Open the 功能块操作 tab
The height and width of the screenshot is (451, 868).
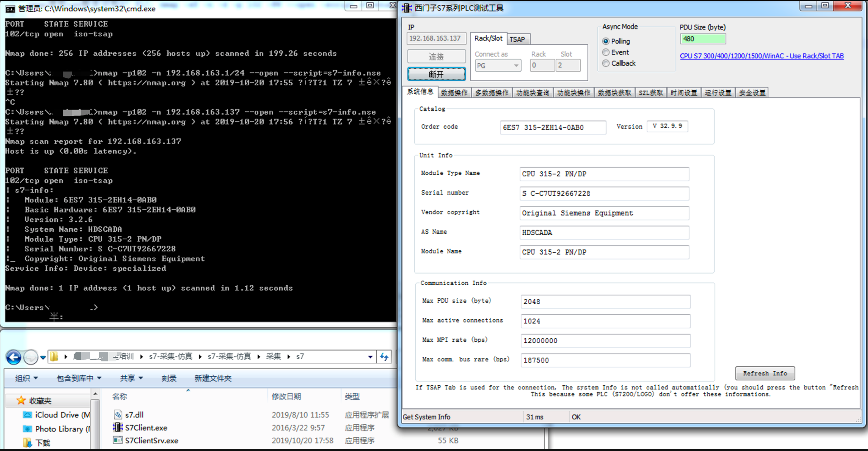pyautogui.click(x=574, y=93)
